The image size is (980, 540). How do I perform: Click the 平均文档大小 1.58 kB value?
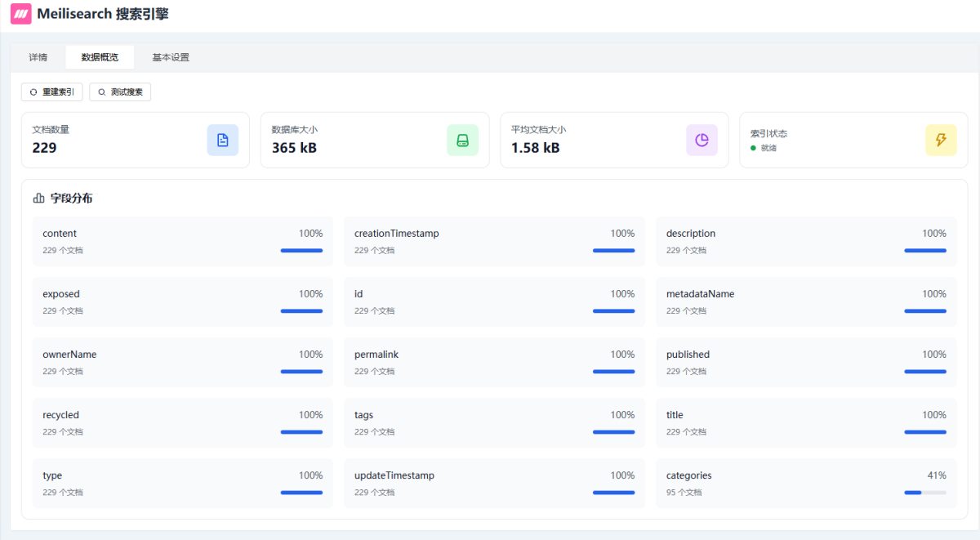pyautogui.click(x=536, y=148)
